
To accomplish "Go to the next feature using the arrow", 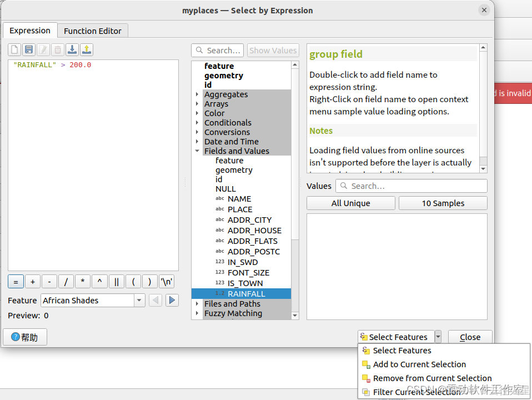I will coord(172,300).
